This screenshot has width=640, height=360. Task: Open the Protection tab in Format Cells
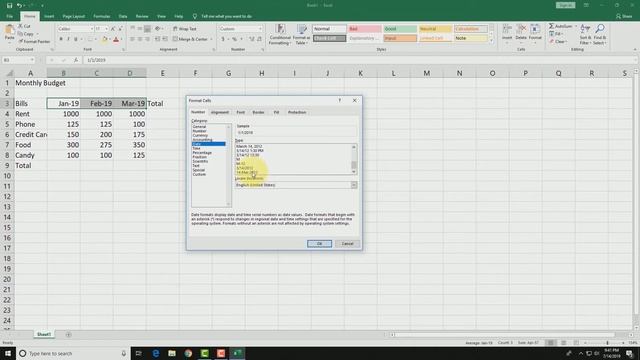click(x=297, y=112)
